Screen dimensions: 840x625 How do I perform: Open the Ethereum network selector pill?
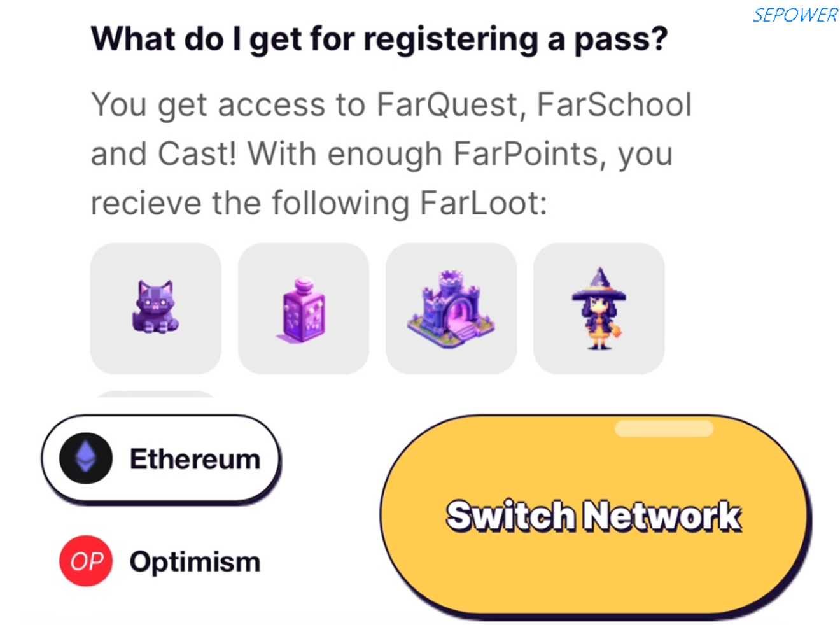[161, 459]
